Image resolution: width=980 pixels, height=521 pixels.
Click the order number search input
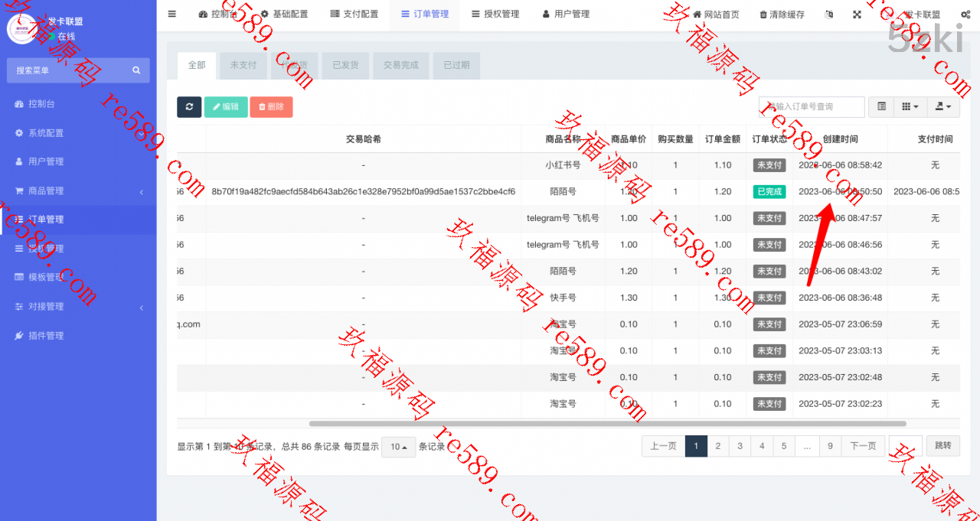click(x=812, y=107)
